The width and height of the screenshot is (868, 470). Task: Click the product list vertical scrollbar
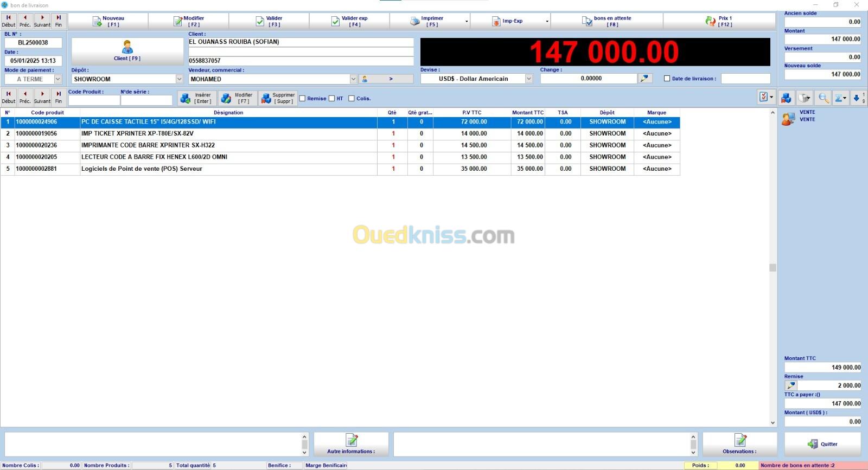pyautogui.click(x=773, y=267)
